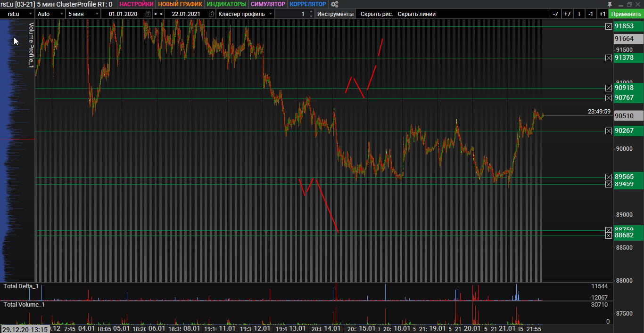Open the gears settings icon after КОРРЕЛЯТОР
Image resolution: width=644 pixels, height=333 pixels.
point(334,4)
